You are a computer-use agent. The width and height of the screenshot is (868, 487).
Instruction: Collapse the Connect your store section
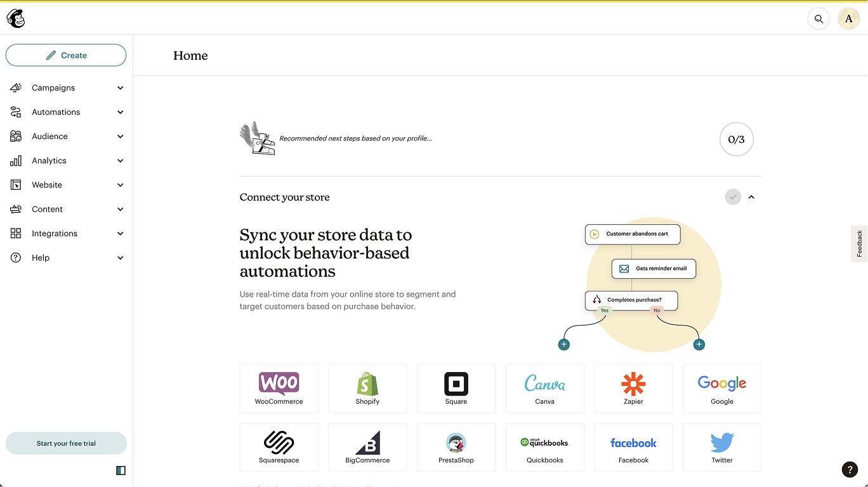[x=751, y=197]
